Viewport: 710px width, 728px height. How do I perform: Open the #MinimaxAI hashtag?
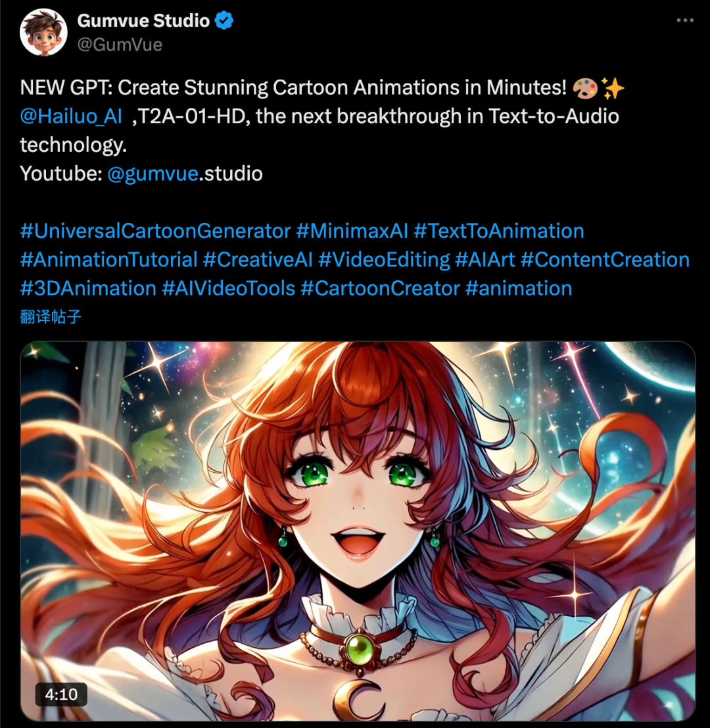[x=352, y=231]
